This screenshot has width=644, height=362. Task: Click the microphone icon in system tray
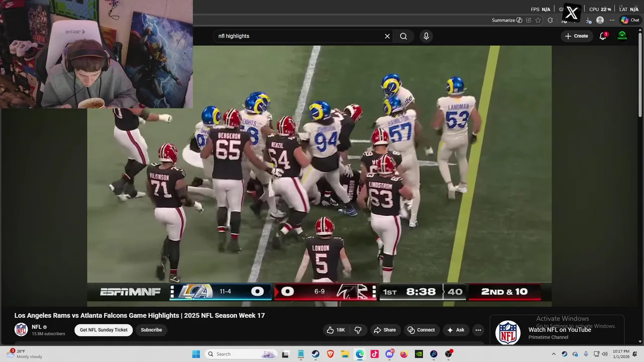pos(586,354)
